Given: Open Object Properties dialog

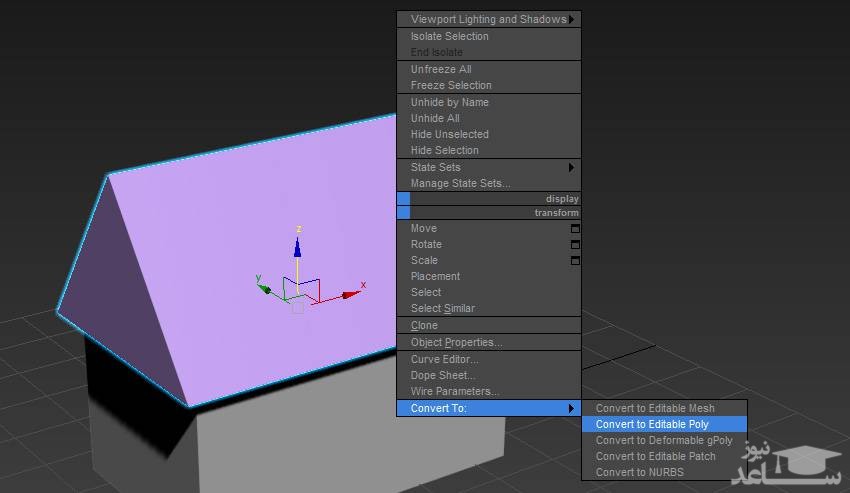Looking at the screenshot, I should point(456,342).
